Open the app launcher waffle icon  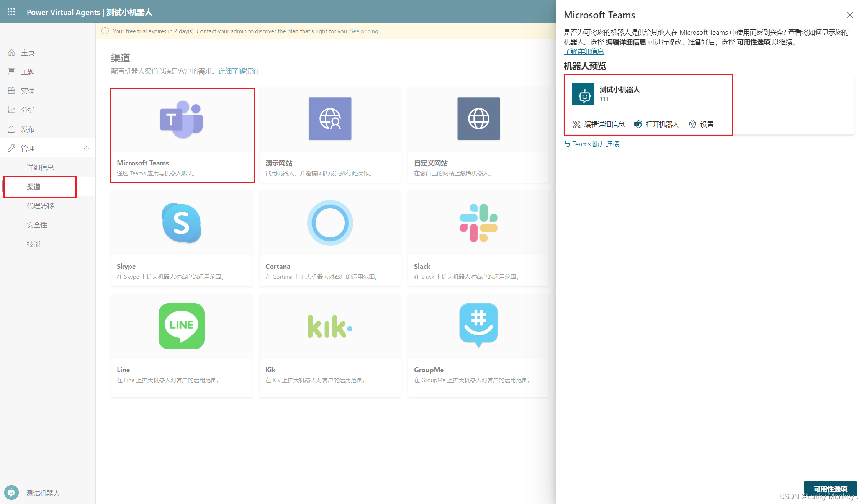pyautogui.click(x=11, y=12)
